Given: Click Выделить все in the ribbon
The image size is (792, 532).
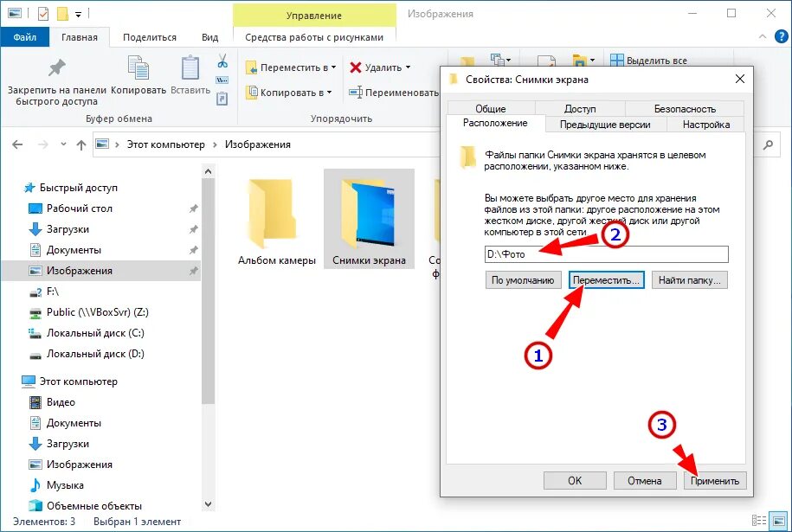Looking at the screenshot, I should point(648,61).
